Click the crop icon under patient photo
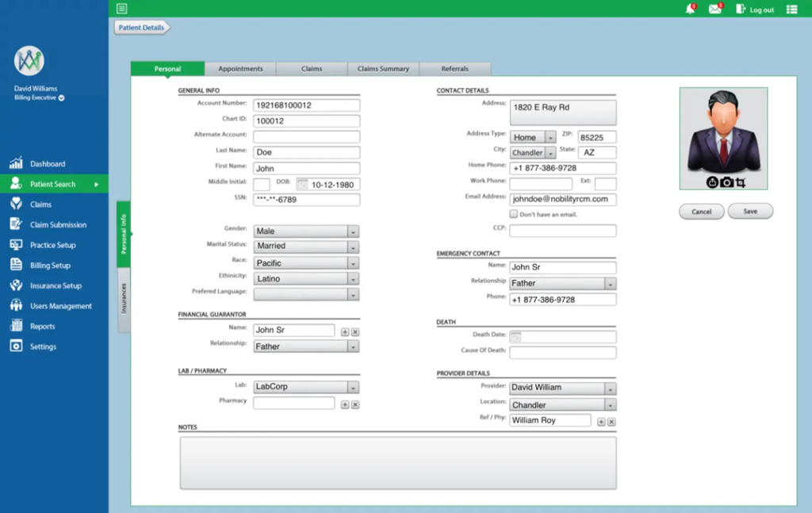Screen dimensions: 812x513 (741, 182)
